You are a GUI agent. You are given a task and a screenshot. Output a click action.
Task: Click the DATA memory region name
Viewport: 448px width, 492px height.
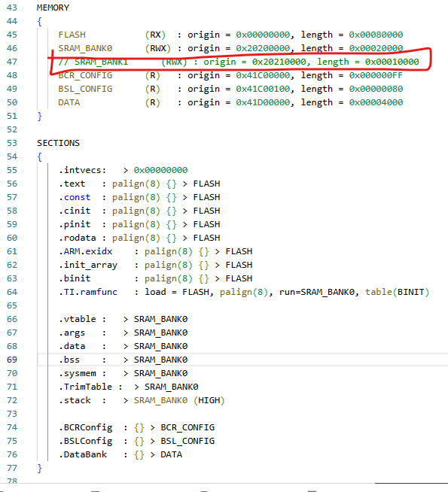coord(69,102)
